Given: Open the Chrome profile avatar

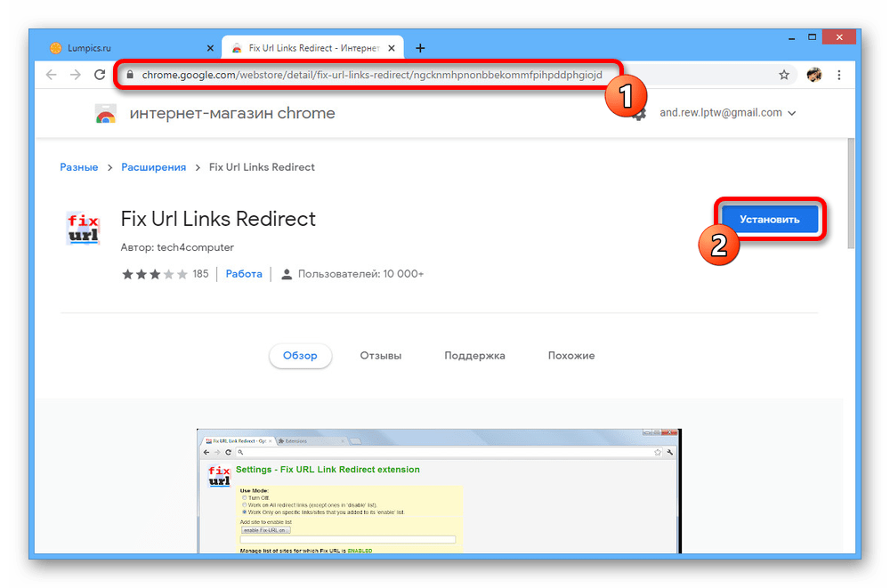Looking at the screenshot, I should pos(814,75).
